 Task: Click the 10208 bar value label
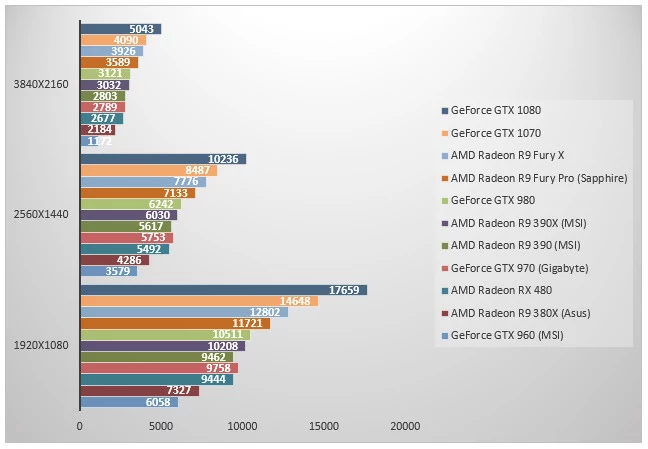223,346
